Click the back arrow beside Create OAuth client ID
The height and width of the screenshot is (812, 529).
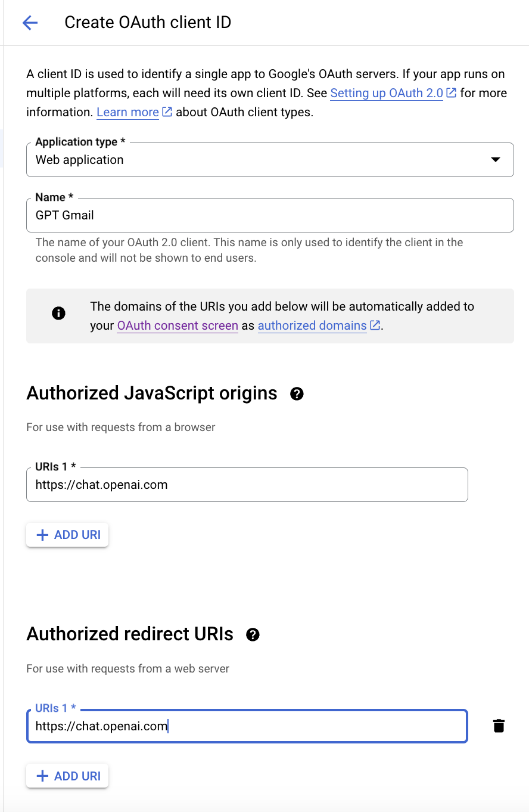[x=30, y=23]
